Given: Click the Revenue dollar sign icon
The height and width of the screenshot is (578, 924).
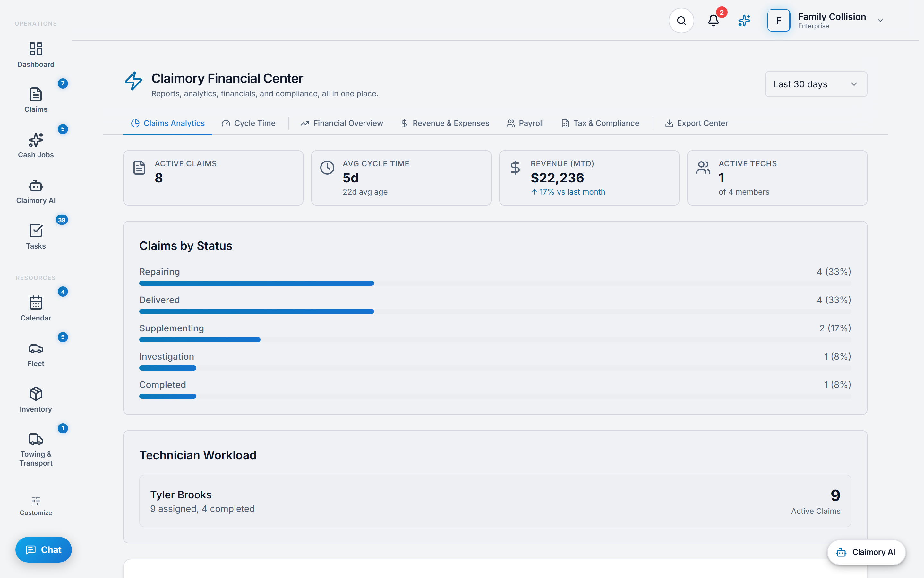Looking at the screenshot, I should [515, 167].
